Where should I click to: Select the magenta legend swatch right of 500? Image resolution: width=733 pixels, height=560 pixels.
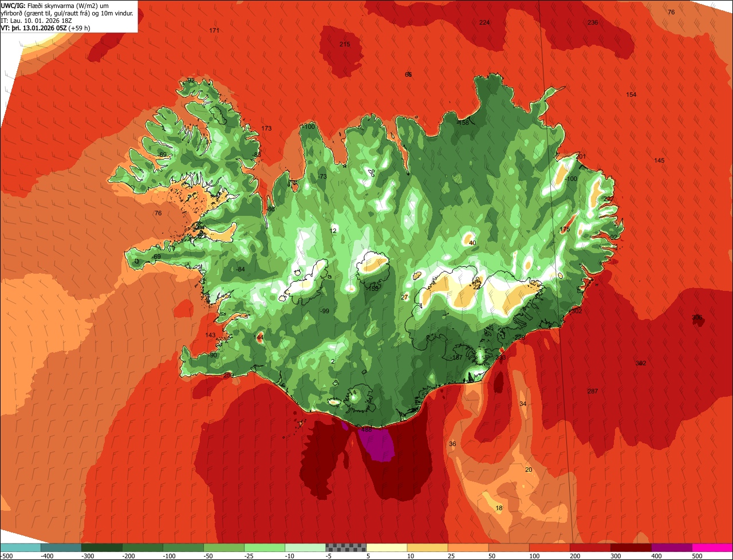point(712,547)
